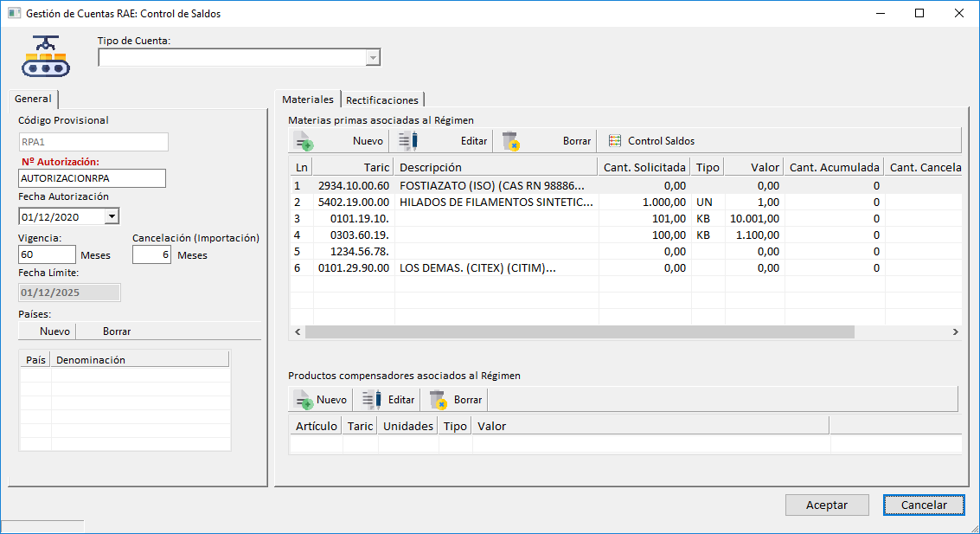Click the Editar icon for raw materials
Screen dimensions: 980x534
408,141
